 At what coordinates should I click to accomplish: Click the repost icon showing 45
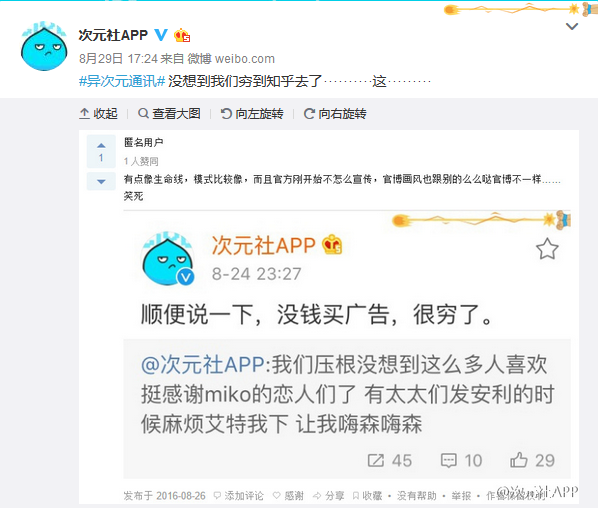pos(390,461)
